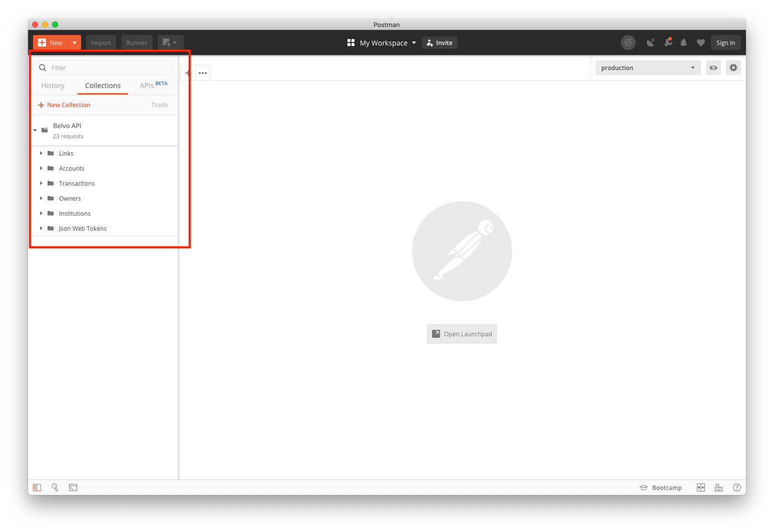Image resolution: width=774 pixels, height=532 pixels.
Task: Toggle the environment quick look eye
Action: tap(713, 68)
